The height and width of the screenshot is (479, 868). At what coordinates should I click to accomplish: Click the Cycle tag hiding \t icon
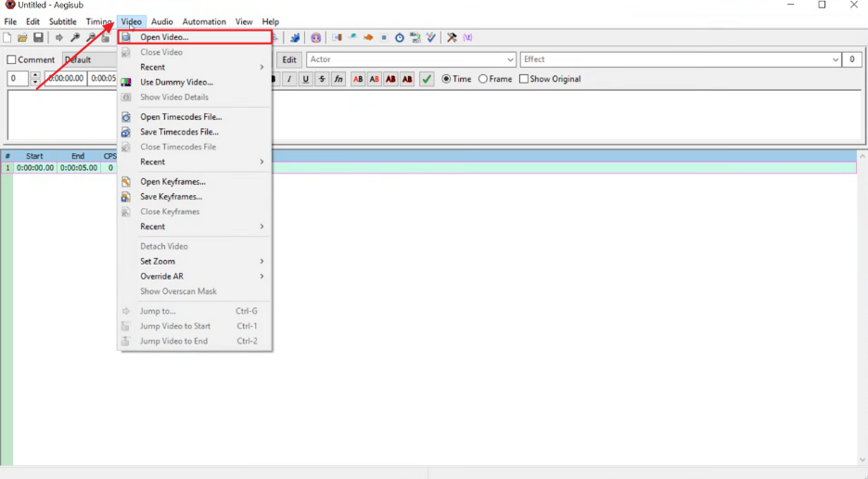click(467, 38)
